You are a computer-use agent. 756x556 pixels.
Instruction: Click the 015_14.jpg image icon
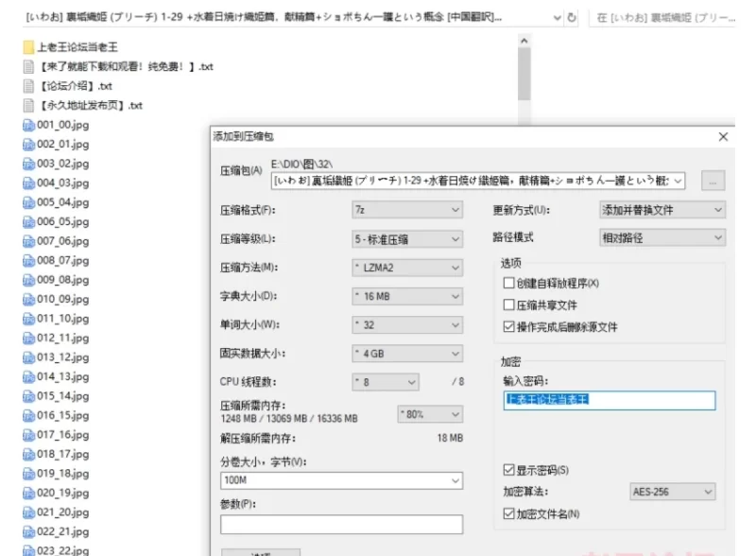click(28, 396)
